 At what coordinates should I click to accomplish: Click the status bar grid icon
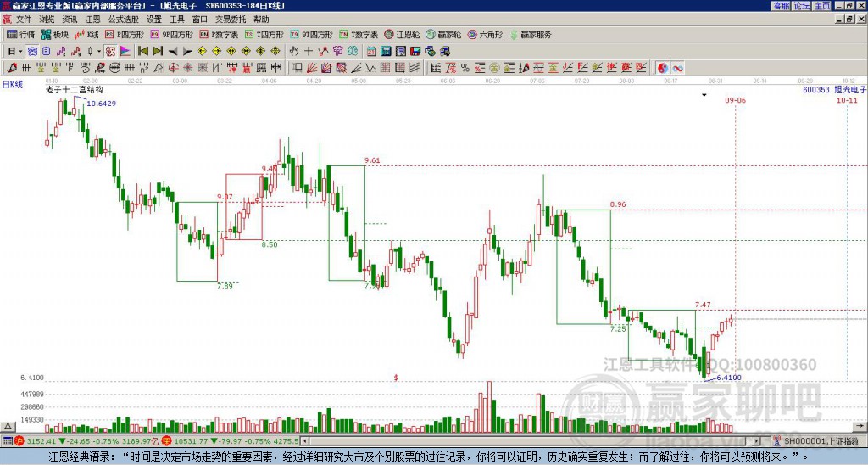(7, 441)
